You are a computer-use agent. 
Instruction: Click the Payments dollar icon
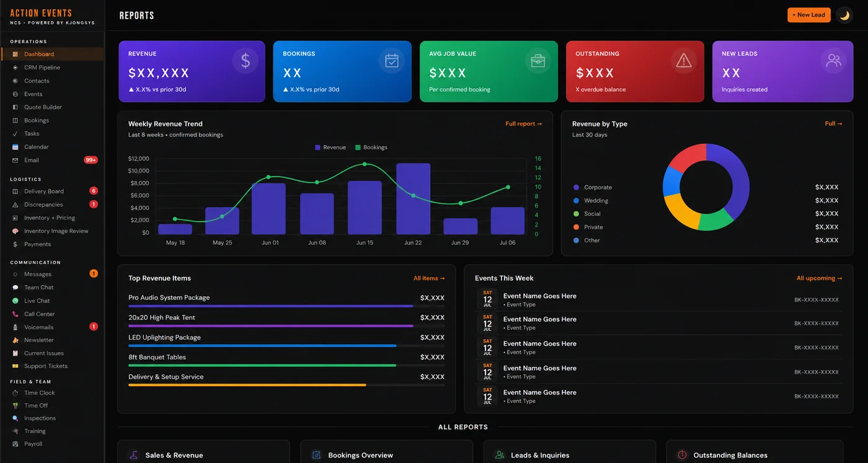coord(15,244)
